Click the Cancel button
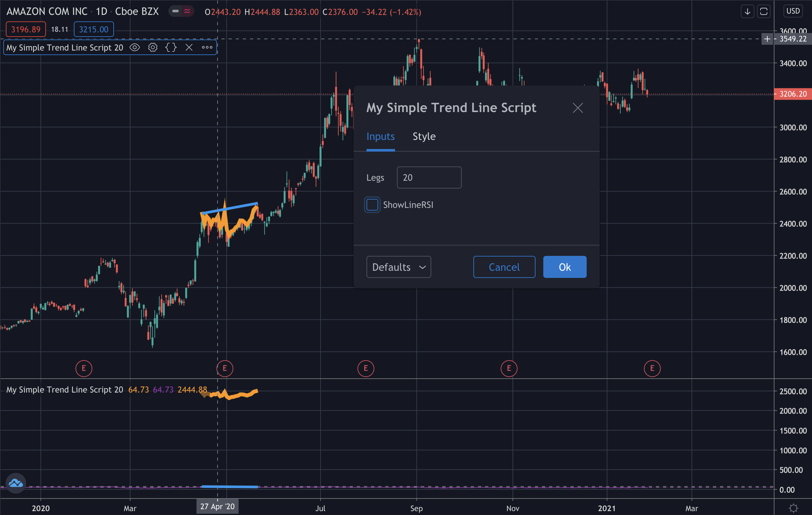The height and width of the screenshot is (515, 812). [504, 267]
